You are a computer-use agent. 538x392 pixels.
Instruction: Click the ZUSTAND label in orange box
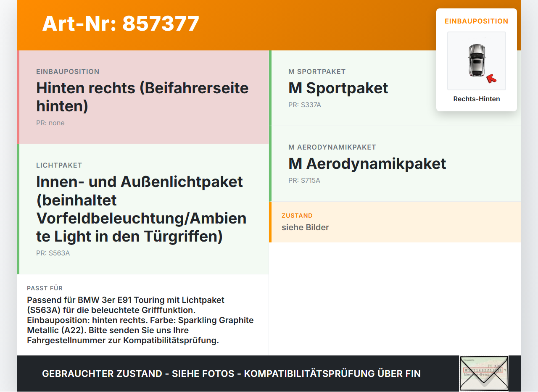click(x=297, y=216)
